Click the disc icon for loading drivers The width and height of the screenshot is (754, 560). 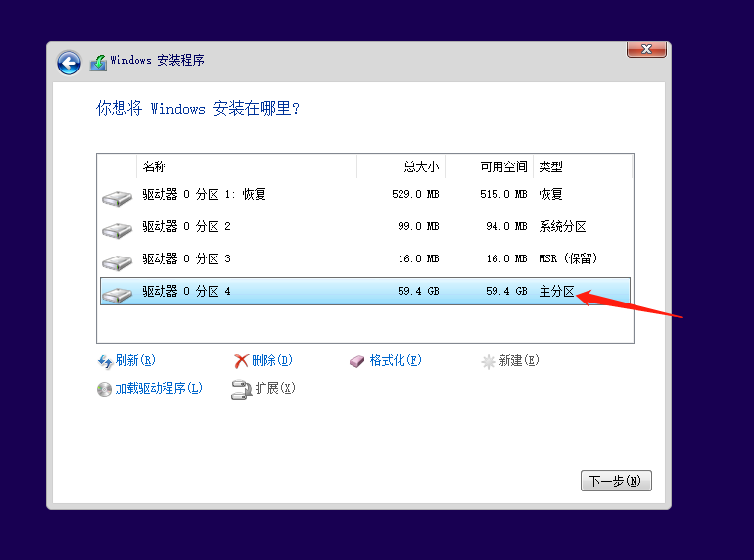click(104, 389)
